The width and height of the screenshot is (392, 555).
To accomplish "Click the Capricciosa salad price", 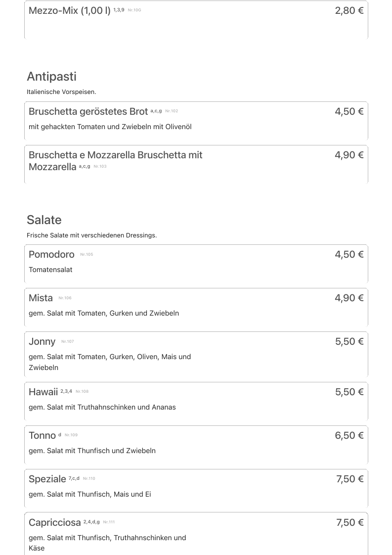I will tap(349, 523).
